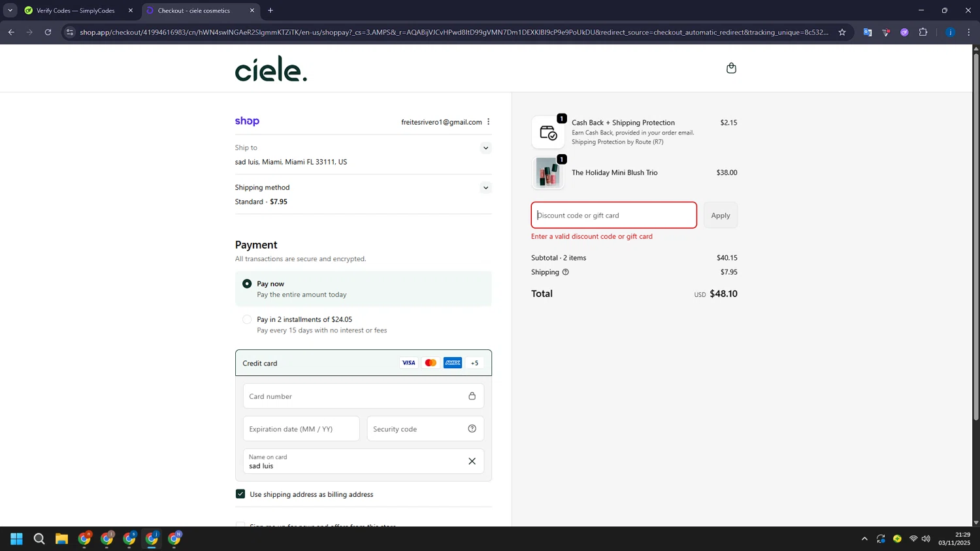Click the Name on card field

[363, 462]
